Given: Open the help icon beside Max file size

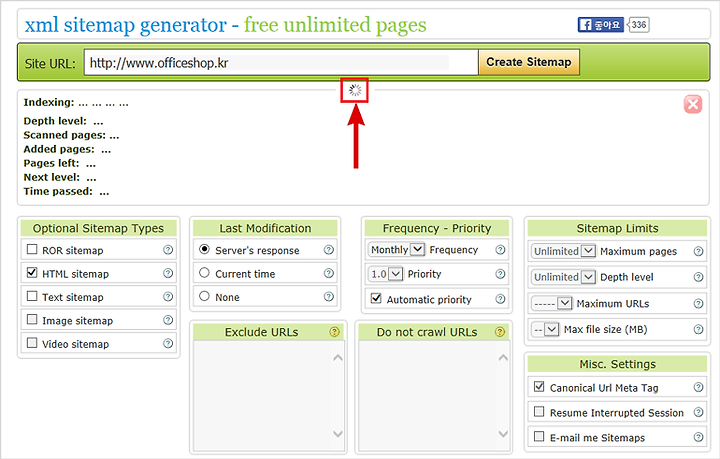Looking at the screenshot, I should pos(698,329).
